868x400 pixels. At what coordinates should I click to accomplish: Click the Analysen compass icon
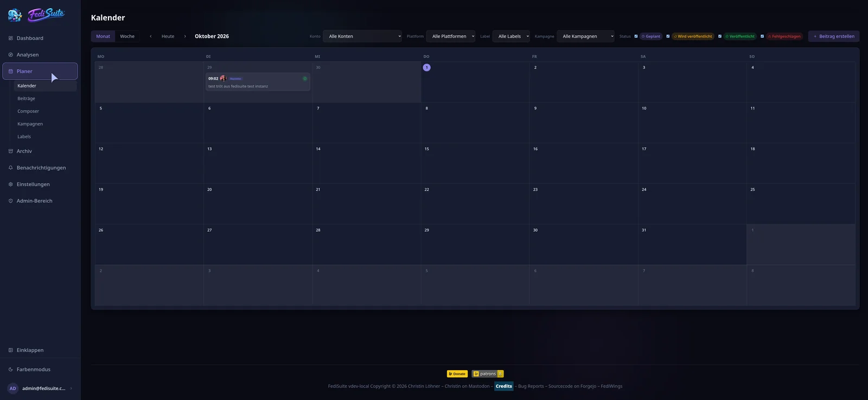pyautogui.click(x=10, y=55)
